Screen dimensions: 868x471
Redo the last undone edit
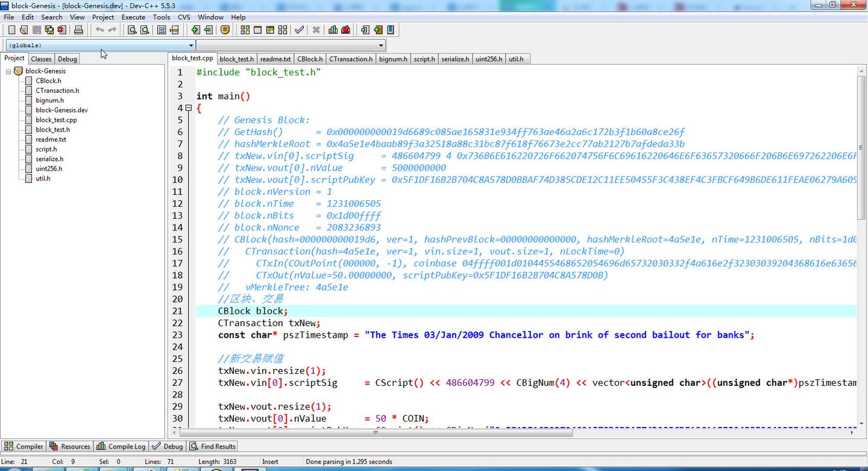pos(112,30)
